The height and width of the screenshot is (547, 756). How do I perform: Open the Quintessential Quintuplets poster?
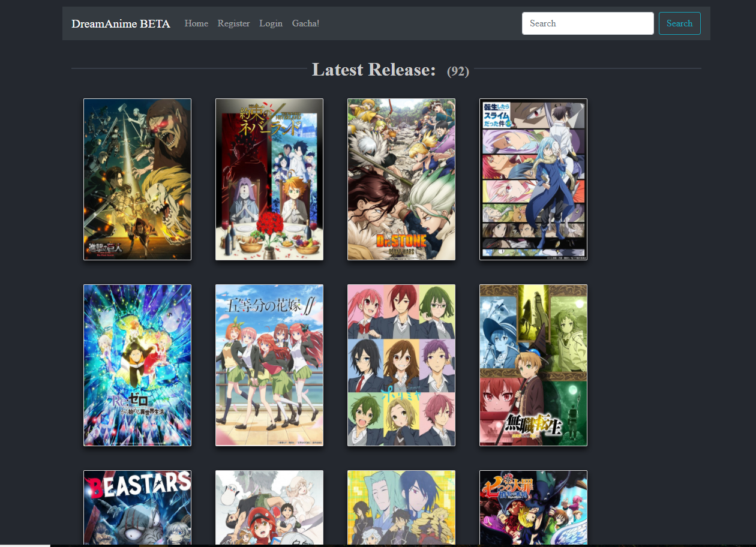tap(269, 365)
